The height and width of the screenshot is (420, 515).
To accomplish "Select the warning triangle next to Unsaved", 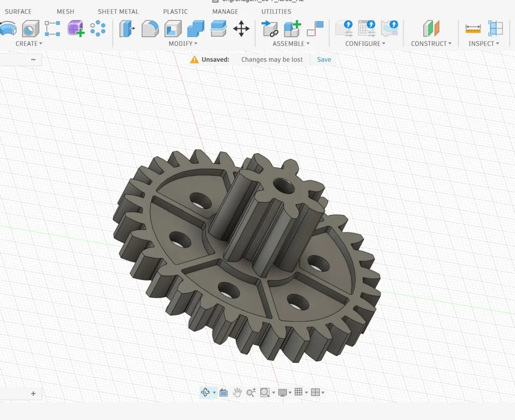I will (x=194, y=60).
